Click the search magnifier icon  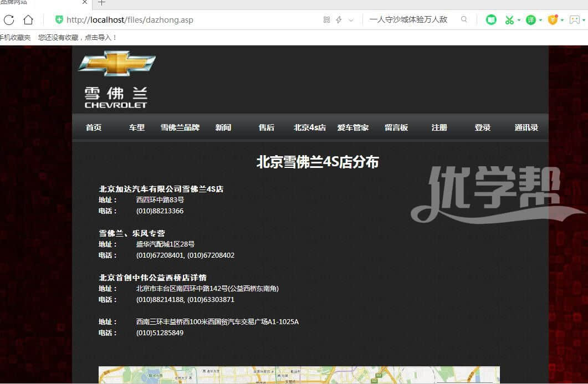click(464, 19)
